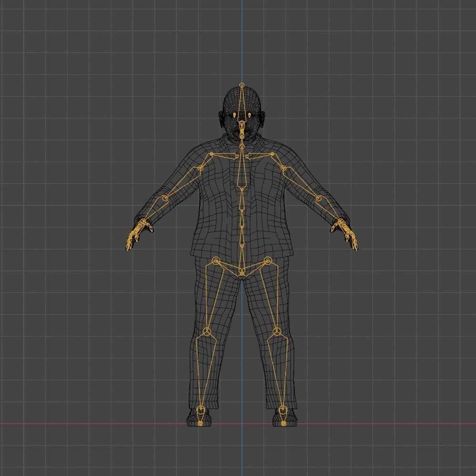Click the shoulder joint on screen-right side

coord(283,168)
